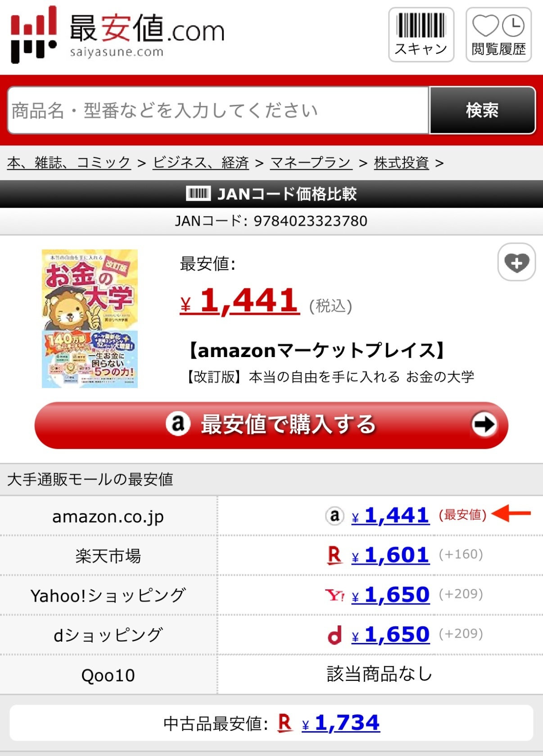Focus the product name search field

218,110
